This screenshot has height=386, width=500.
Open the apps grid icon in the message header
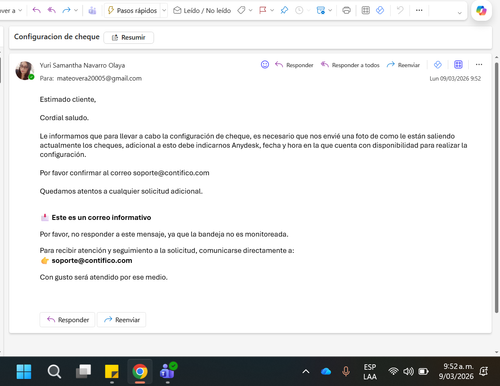coord(458,65)
